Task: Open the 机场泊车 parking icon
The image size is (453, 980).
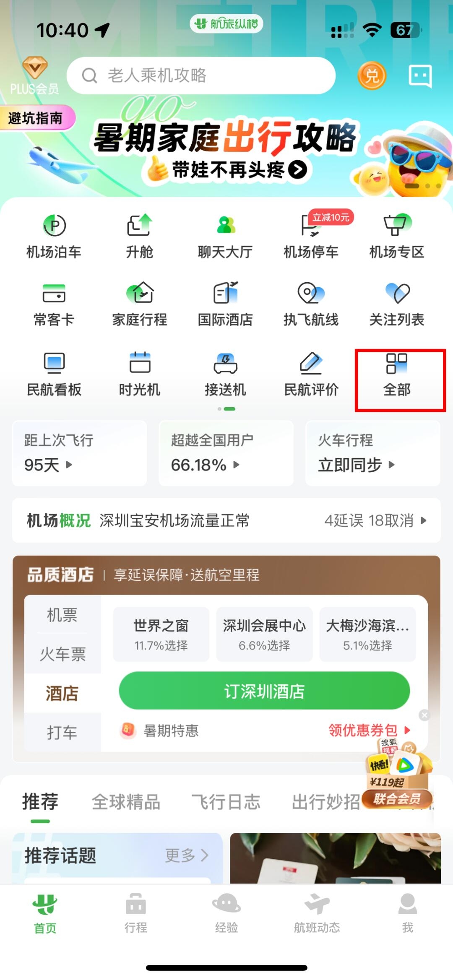Action: 54,236
